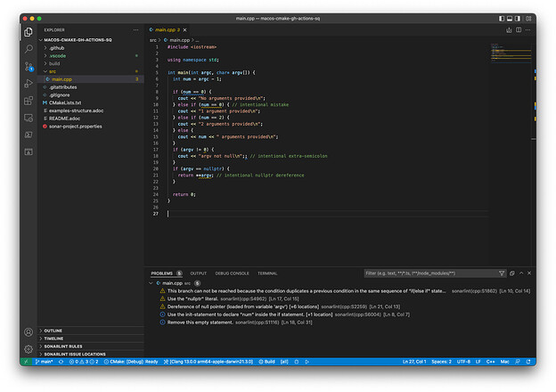
Task: Click the feedback icon in status bar
Action: [518, 362]
